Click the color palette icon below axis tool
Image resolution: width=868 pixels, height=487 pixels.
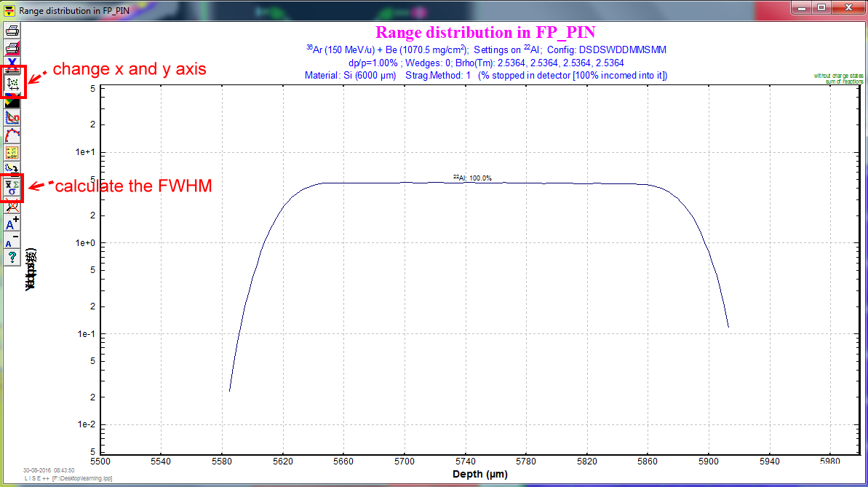coord(12,101)
